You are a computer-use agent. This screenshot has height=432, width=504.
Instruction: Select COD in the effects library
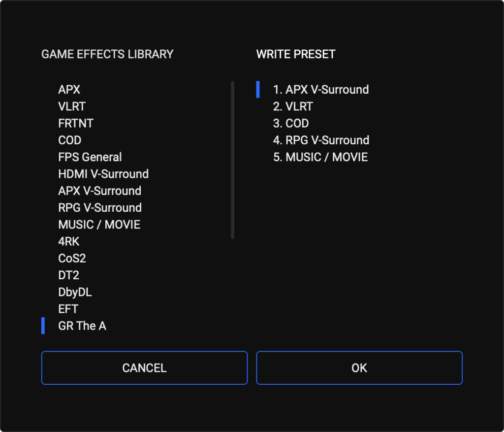point(70,140)
